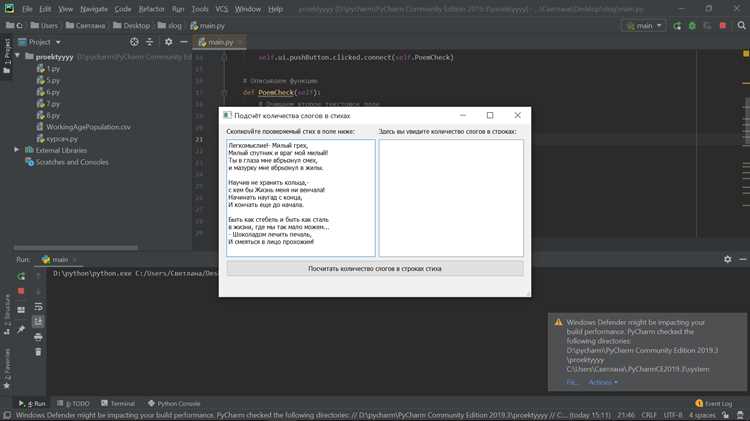Select Scratches and Consoles node
The image size is (750, 421).
67,162
